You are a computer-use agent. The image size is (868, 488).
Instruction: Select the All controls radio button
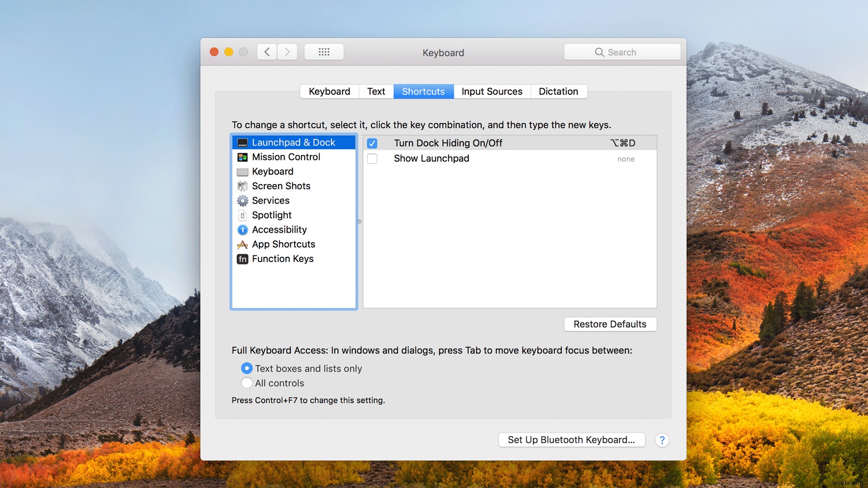coord(246,383)
